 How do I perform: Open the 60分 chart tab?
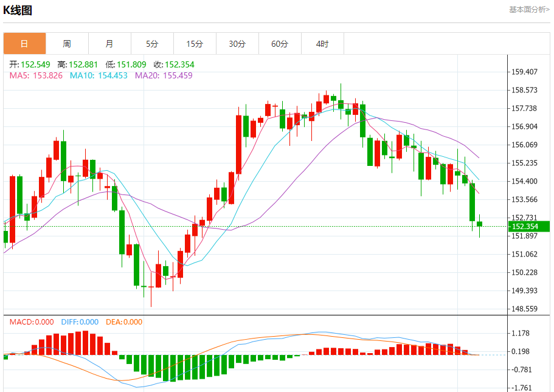click(280, 44)
